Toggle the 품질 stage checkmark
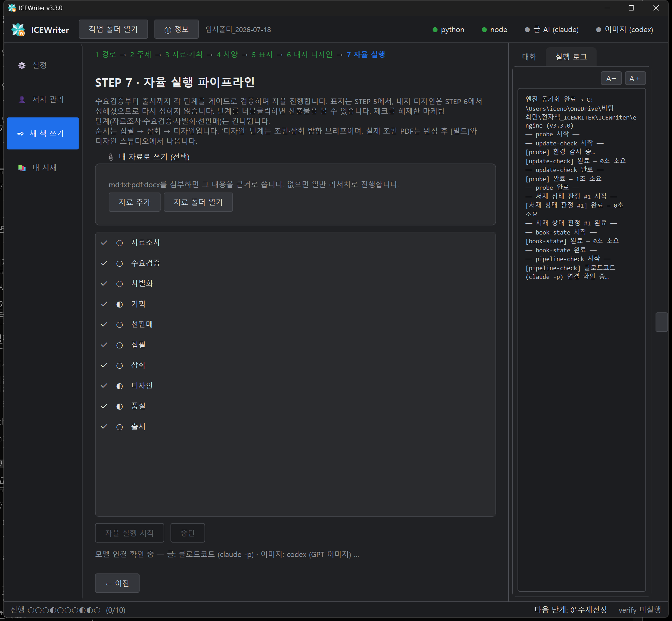 (104, 406)
